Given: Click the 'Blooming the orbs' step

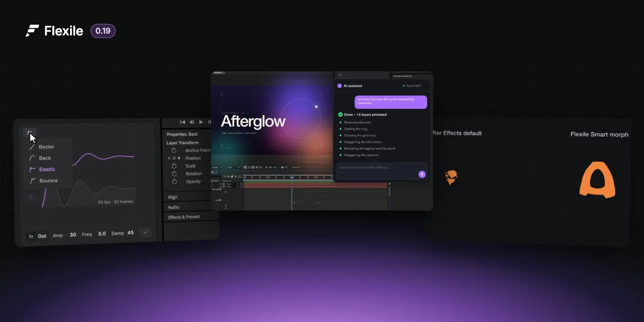Looking at the screenshot, I should coord(357,122).
